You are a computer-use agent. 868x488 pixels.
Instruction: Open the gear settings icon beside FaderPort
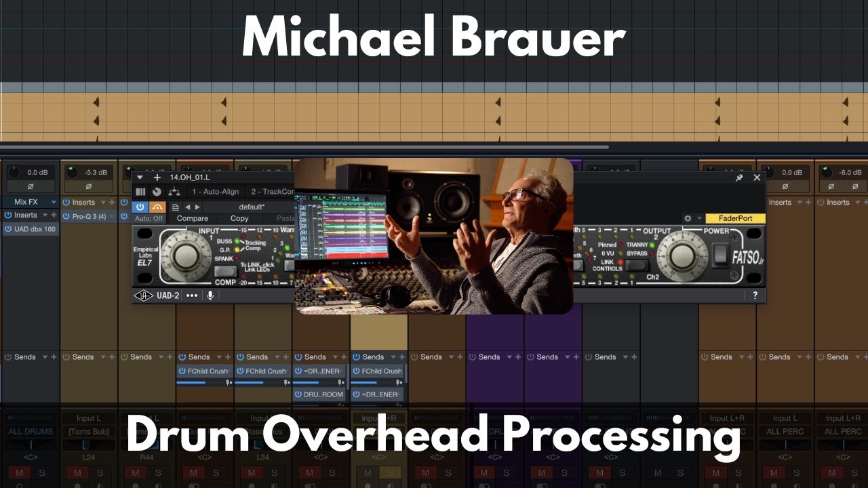pos(688,219)
